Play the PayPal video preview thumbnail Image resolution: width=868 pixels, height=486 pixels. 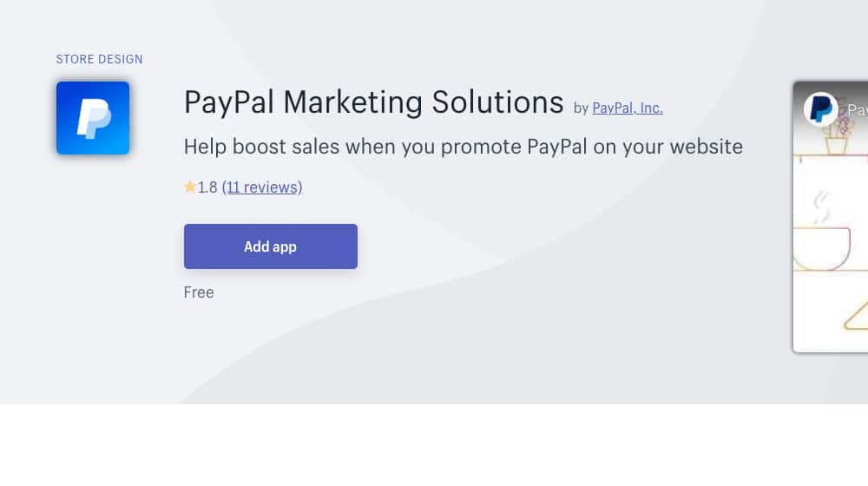click(x=831, y=217)
